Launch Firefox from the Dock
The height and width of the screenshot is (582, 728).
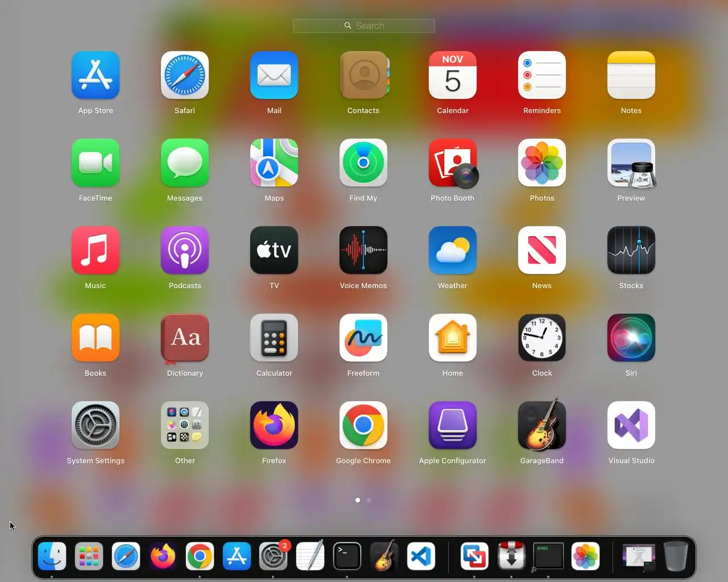(163, 556)
